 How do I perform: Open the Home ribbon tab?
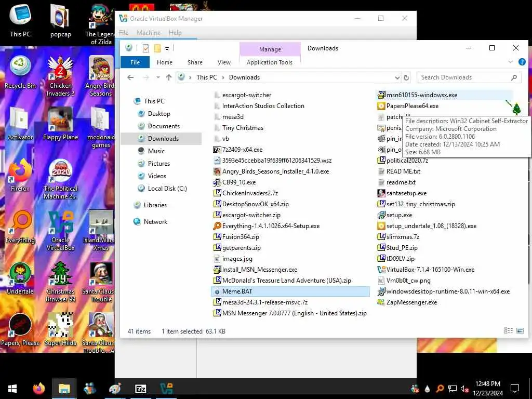tap(165, 62)
